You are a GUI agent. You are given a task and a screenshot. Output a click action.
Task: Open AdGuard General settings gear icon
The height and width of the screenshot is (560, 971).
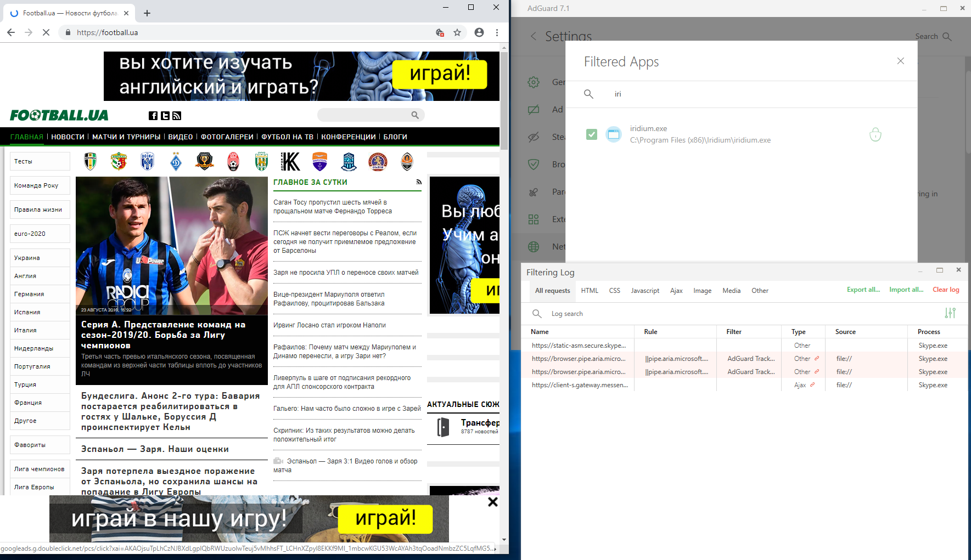pos(534,82)
